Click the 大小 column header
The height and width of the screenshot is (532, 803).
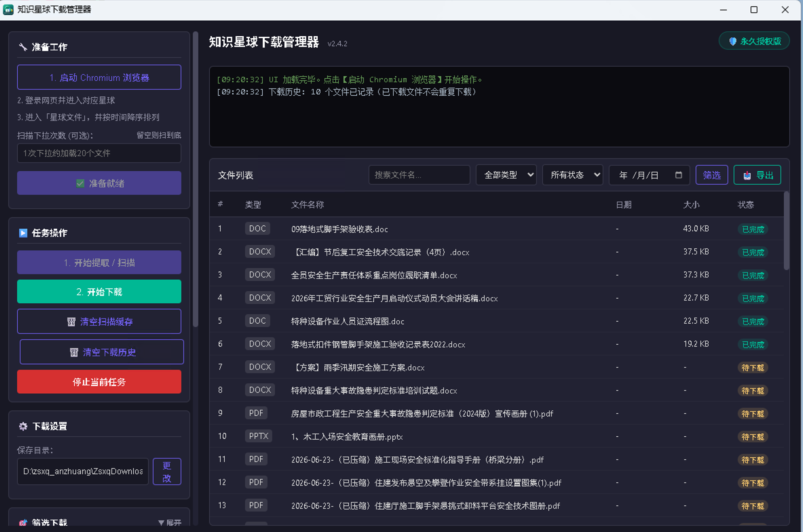coord(691,205)
